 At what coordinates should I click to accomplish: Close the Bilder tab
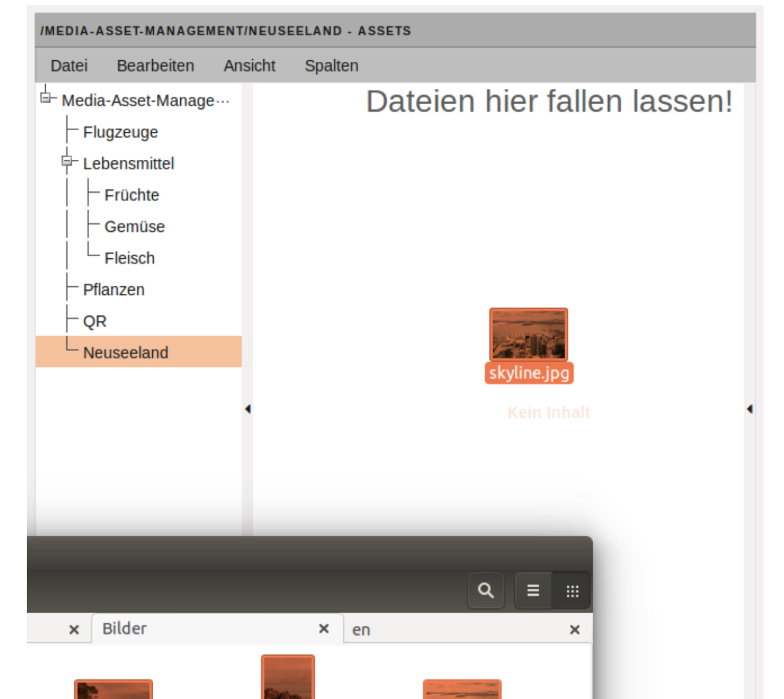click(x=324, y=629)
